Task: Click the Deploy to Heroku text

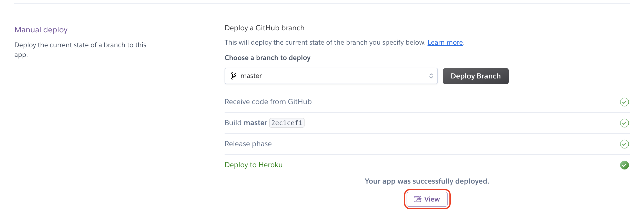Action: point(254,165)
